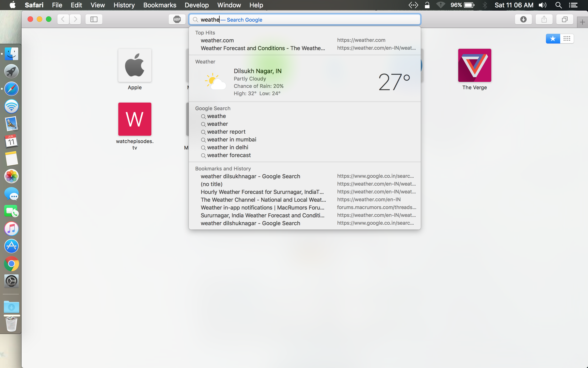This screenshot has width=588, height=368.
Task: Click the lock icon in menu bar
Action: pos(427,5)
